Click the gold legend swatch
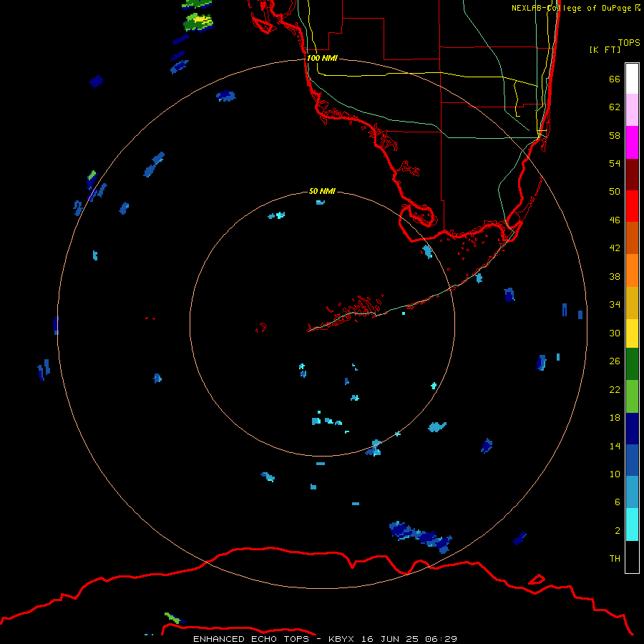The image size is (644, 644). [x=632, y=303]
